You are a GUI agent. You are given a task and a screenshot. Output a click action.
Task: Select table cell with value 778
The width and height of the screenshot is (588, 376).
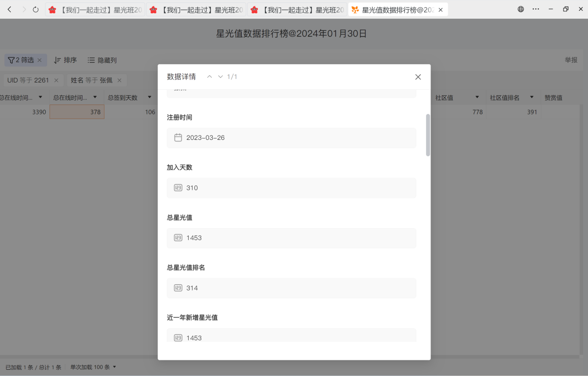pyautogui.click(x=459, y=112)
